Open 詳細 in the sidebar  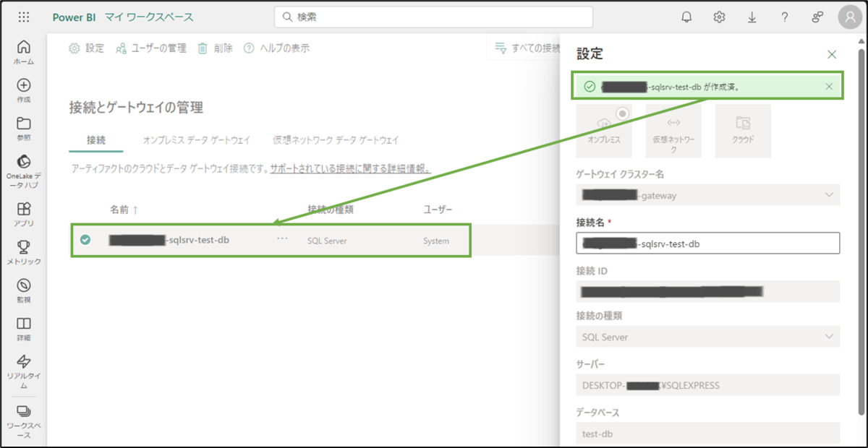click(23, 329)
